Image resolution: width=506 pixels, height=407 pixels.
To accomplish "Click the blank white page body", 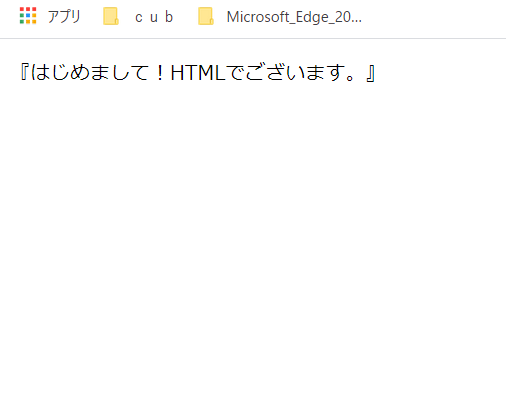I will pyautogui.click(x=253, y=233).
